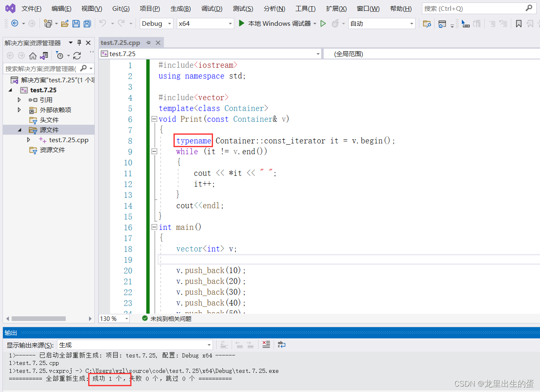
Task: Click the browser window icon in the toolbar
Action: [442, 24]
